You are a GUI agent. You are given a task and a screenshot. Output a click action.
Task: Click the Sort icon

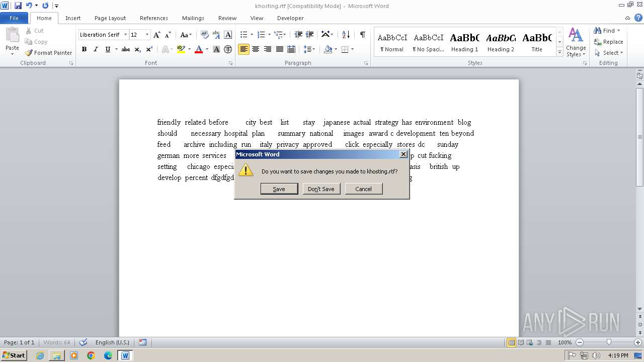(x=346, y=35)
